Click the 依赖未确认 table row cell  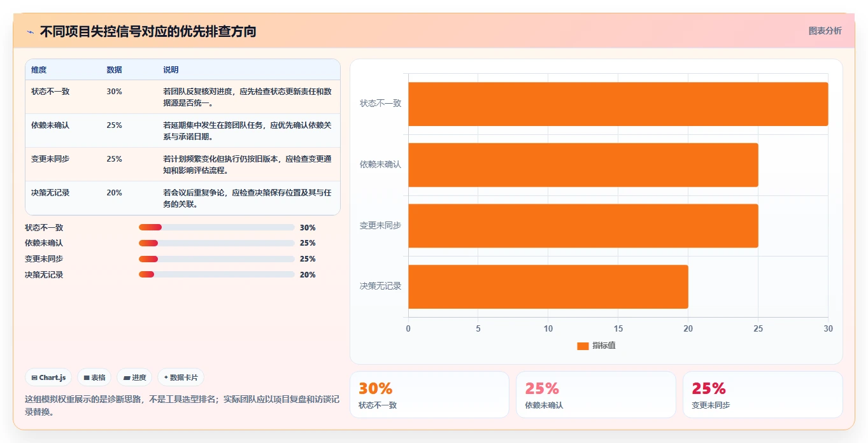pyautogui.click(x=50, y=125)
